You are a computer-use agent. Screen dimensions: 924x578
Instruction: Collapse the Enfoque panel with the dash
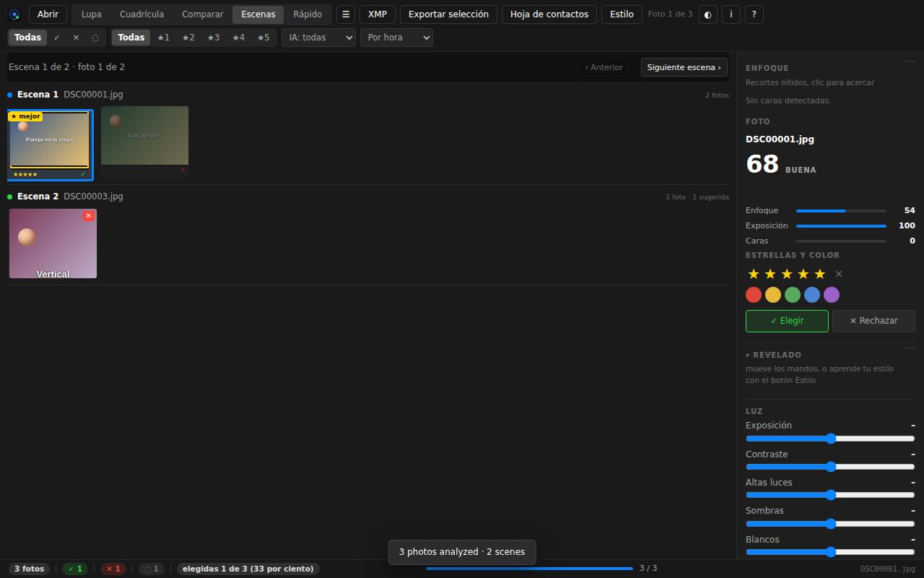910,62
